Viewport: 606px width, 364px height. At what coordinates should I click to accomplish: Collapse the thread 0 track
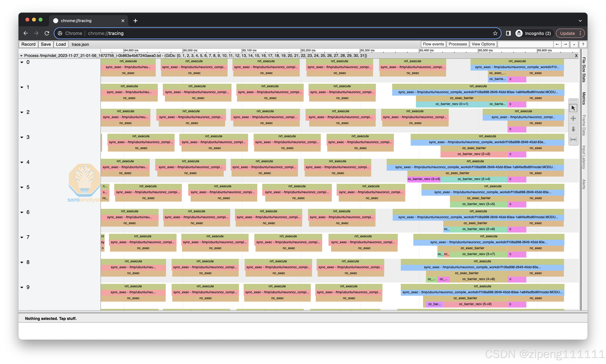(22, 62)
